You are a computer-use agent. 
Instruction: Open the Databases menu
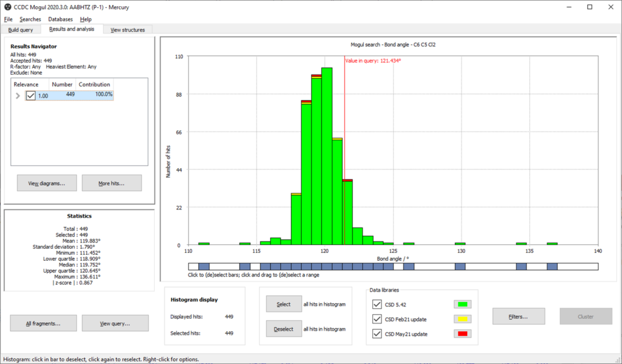tap(60, 19)
